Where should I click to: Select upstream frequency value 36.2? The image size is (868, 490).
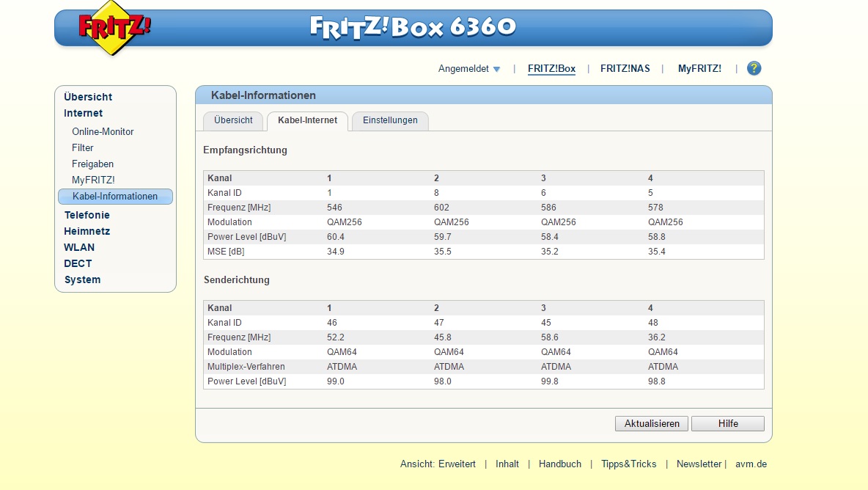click(x=657, y=337)
